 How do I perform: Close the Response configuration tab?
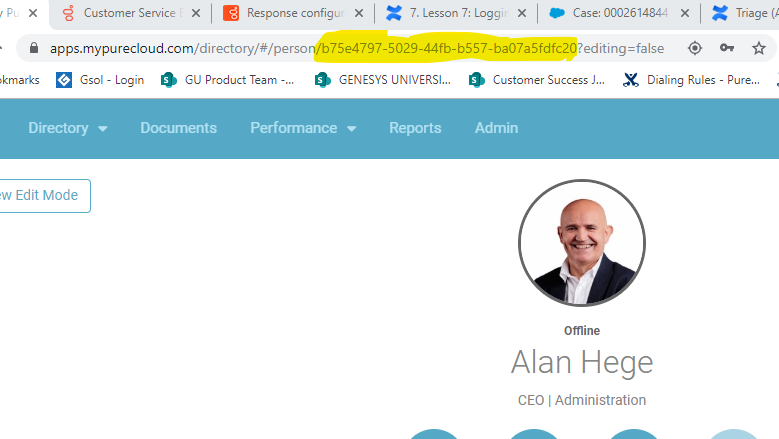point(359,13)
